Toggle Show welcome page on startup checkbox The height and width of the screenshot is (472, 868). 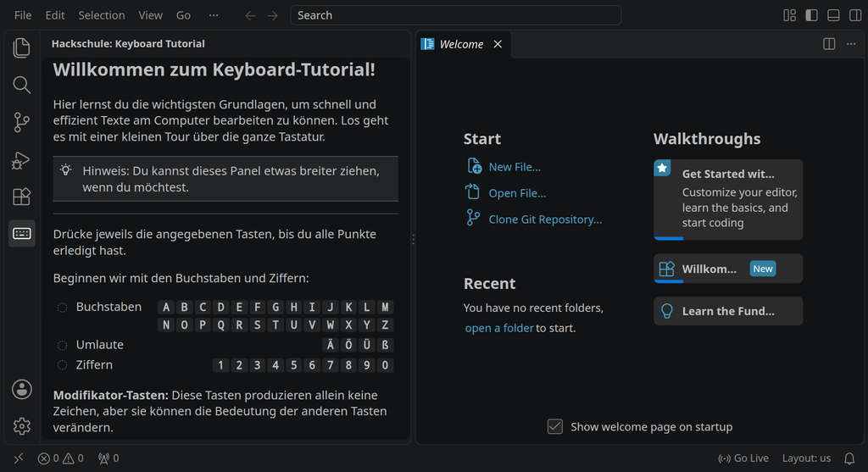554,426
